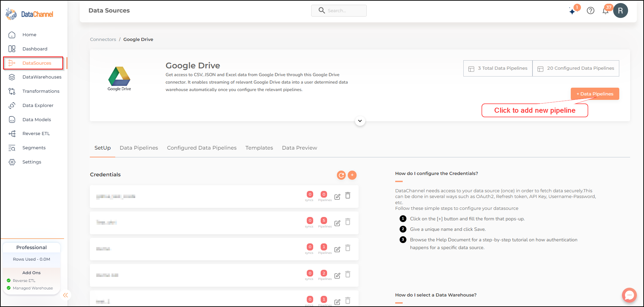Click the Credentials heading
This screenshot has width=644, height=307.
click(x=105, y=175)
